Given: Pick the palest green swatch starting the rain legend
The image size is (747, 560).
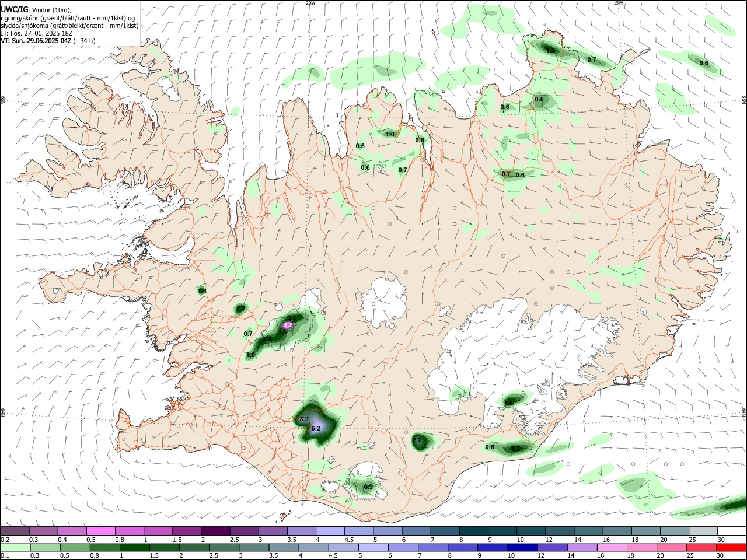Looking at the screenshot, I should [15, 548].
